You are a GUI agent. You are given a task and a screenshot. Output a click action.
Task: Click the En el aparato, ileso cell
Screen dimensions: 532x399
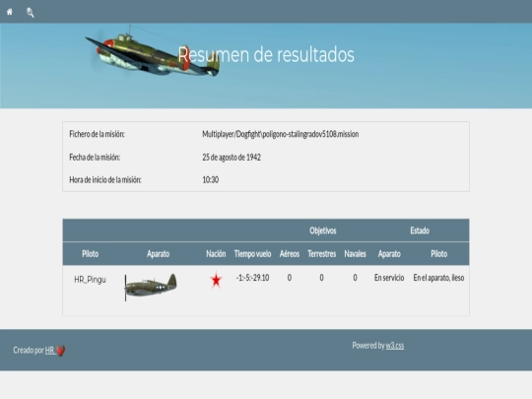point(438,278)
